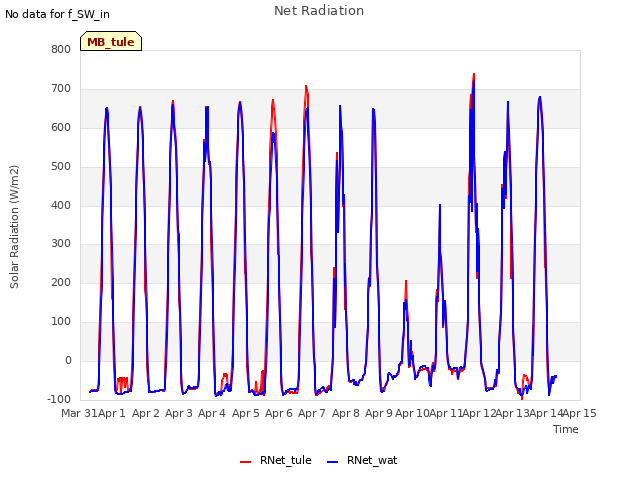Click the -100 y-axis tick label
Viewport: 640px width, 480px height.
coord(59,399)
